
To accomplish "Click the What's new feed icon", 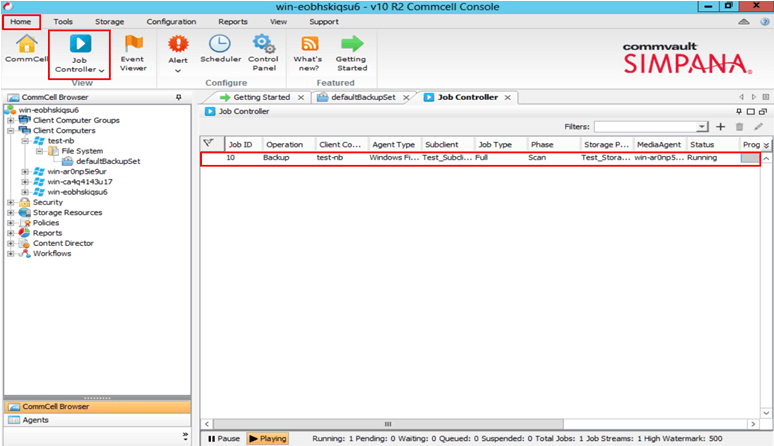I will tap(309, 51).
